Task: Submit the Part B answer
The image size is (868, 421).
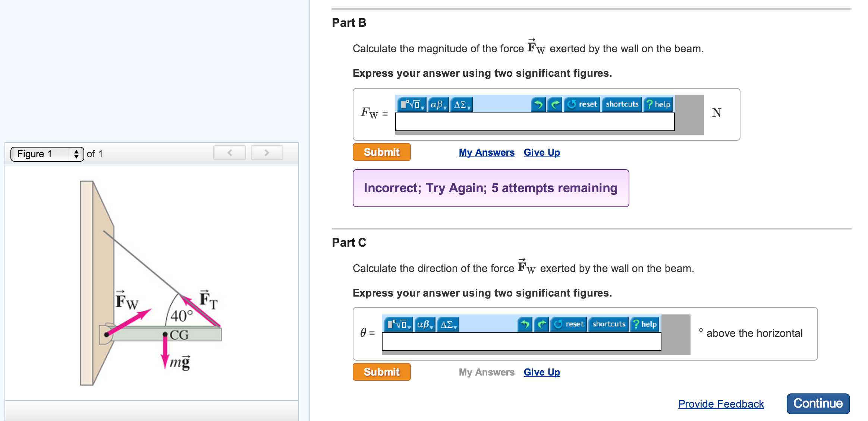Action: point(381,152)
